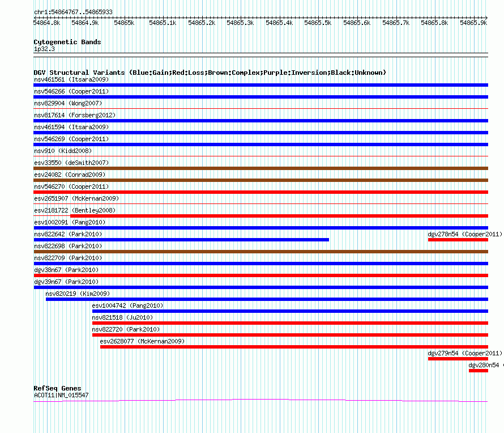Click the DGV Structural Variants track title

click(210, 73)
